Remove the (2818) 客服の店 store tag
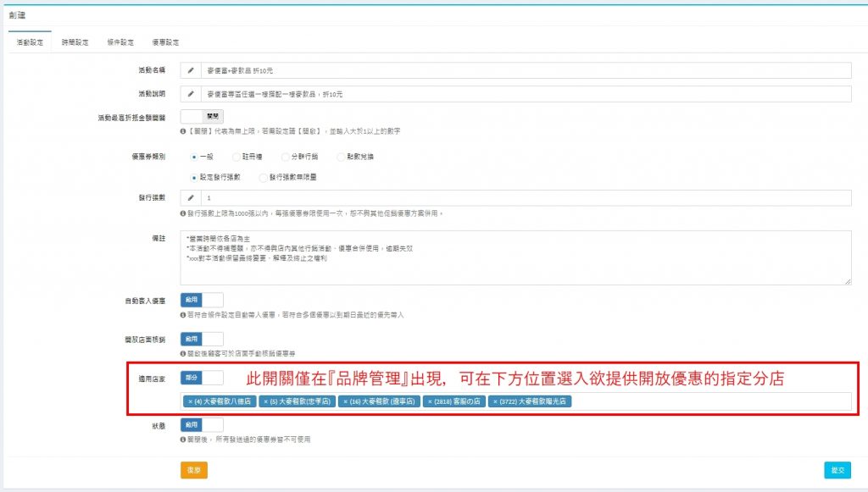 430,401
